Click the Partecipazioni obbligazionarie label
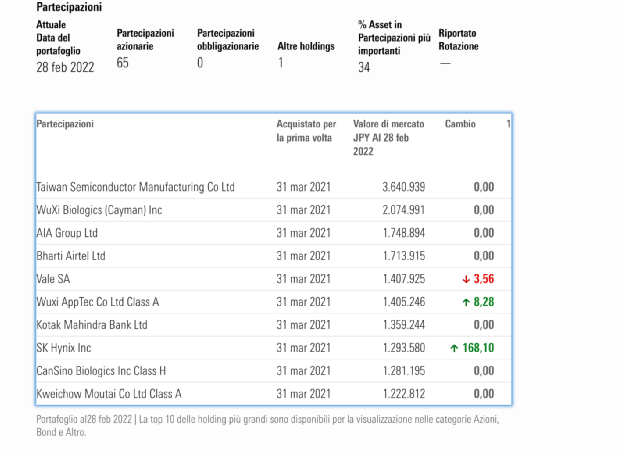This screenshot has height=455, width=624. 228,40
